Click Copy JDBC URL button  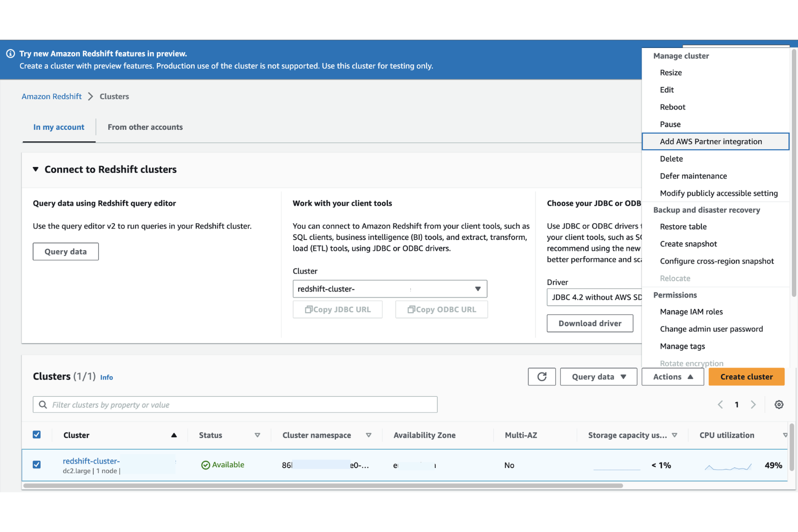tap(338, 310)
